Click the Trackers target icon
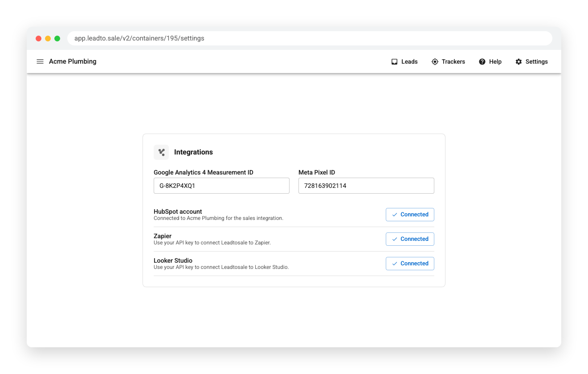588x374 pixels. coord(435,62)
